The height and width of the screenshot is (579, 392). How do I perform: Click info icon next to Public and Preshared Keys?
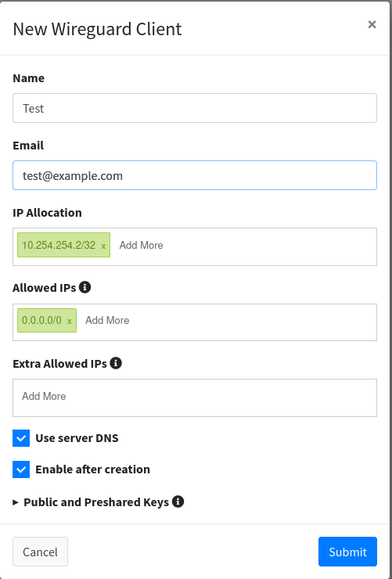[178, 502]
